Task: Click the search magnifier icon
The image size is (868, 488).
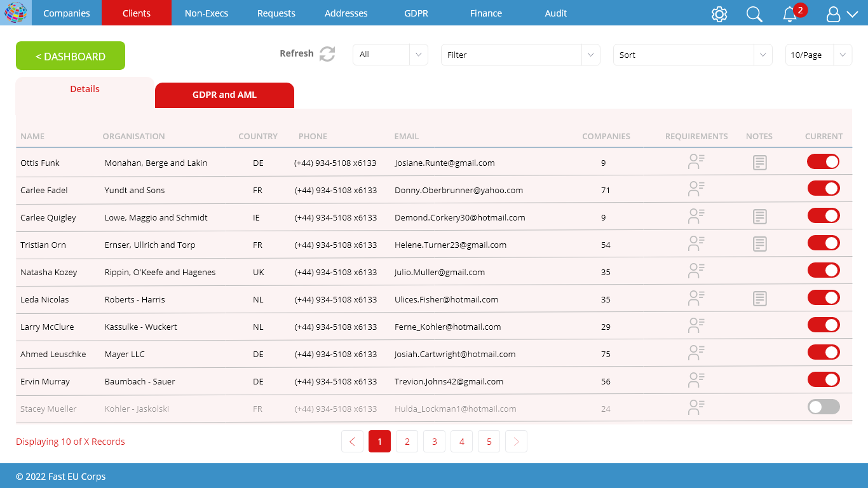Action: (x=754, y=14)
